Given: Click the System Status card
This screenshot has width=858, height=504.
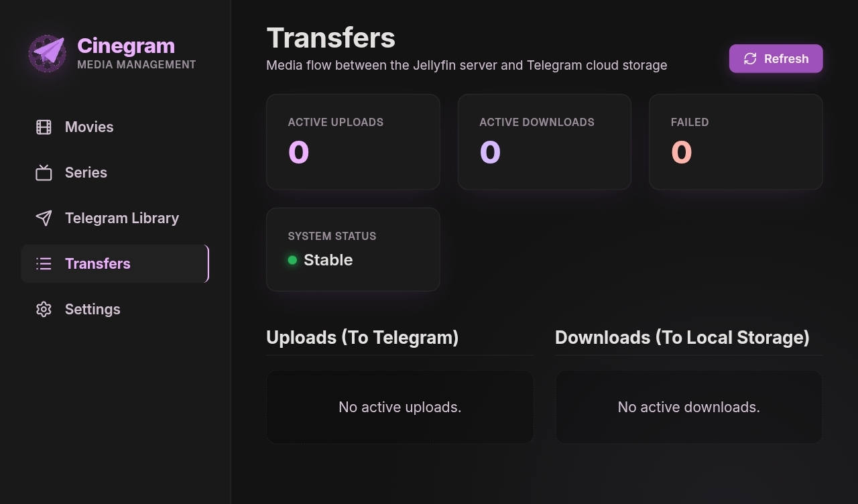Looking at the screenshot, I should pos(353,249).
